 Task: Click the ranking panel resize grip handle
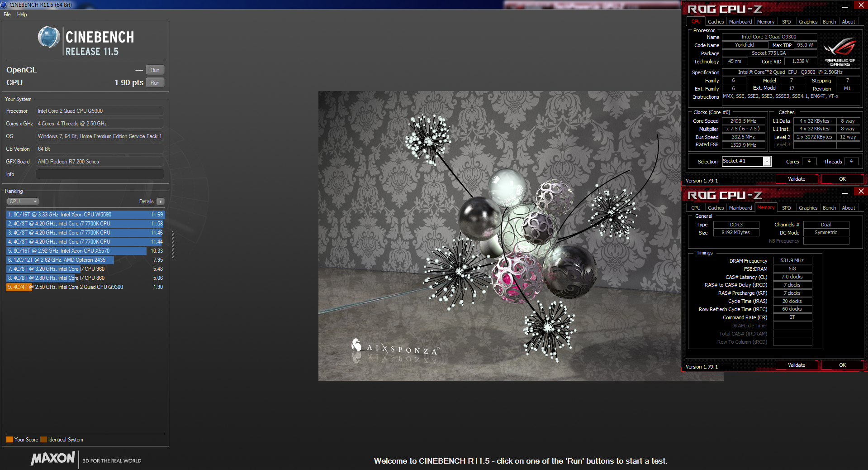pos(173,245)
